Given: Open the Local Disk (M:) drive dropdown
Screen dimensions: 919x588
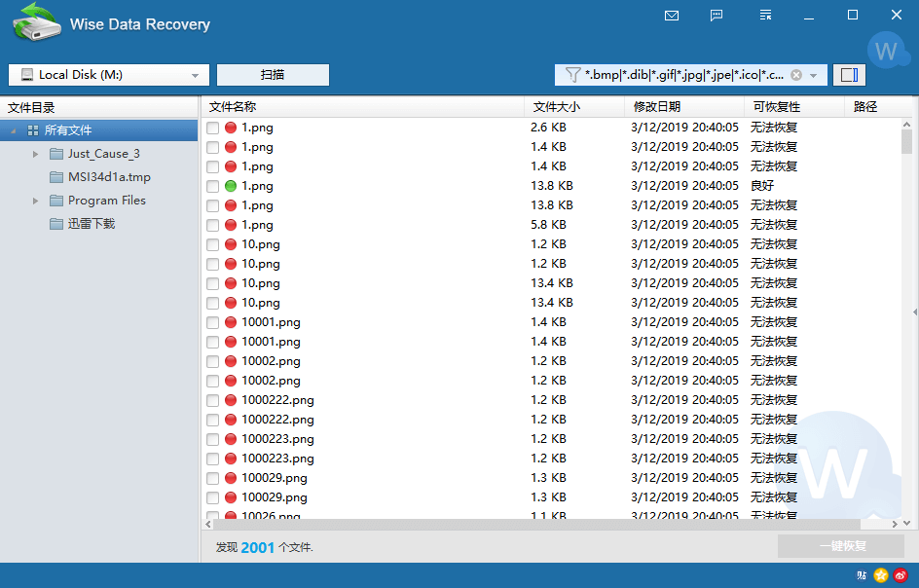Looking at the screenshot, I should [x=195, y=75].
